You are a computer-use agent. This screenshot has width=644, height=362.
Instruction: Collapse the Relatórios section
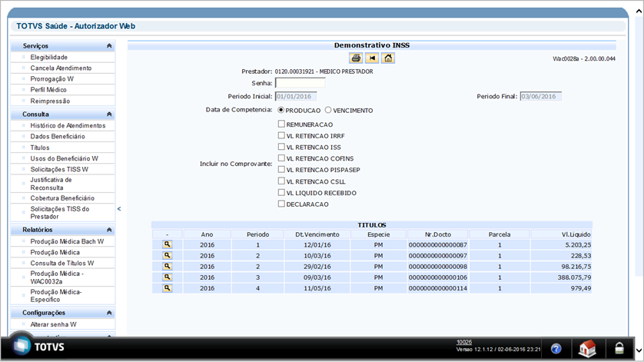[109, 230]
